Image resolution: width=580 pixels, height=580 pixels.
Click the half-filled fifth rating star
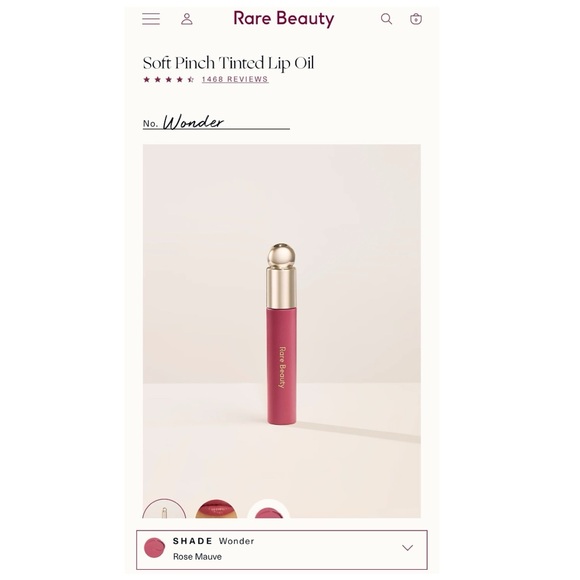(x=190, y=79)
